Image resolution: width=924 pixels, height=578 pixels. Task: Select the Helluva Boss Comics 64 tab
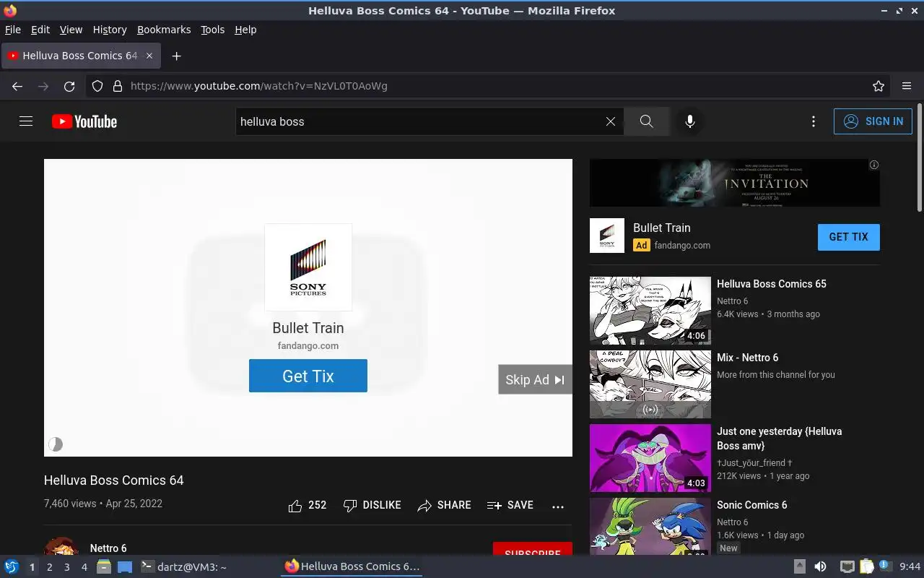(x=81, y=56)
